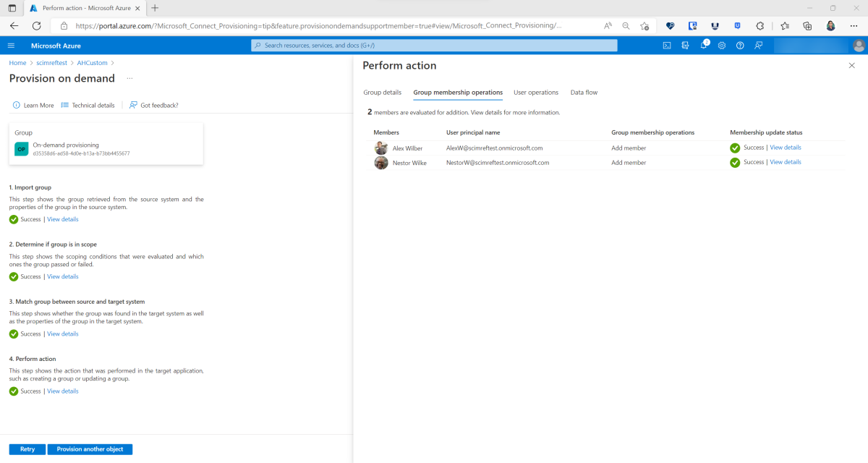Click the group ID d35358d6-ad58-4d0e-b13a-b73bb4455677
Image resolution: width=868 pixels, height=463 pixels.
pyautogui.click(x=82, y=153)
